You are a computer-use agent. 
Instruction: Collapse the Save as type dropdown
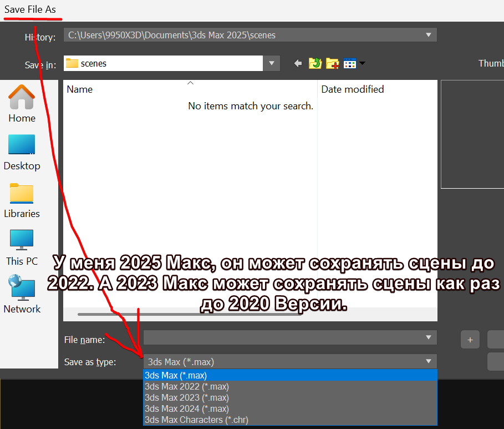coord(429,361)
